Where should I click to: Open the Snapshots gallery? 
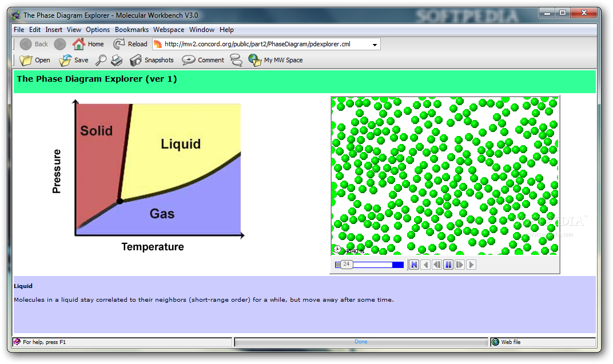[152, 60]
